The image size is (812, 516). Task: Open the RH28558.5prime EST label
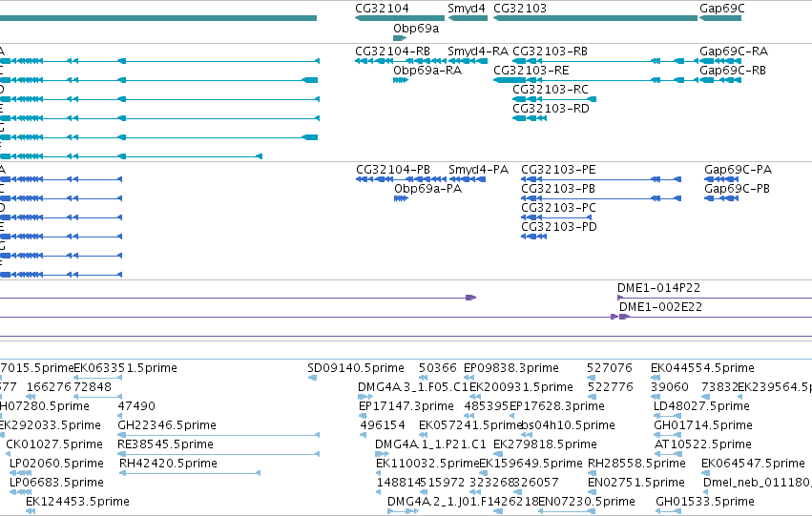636,464
